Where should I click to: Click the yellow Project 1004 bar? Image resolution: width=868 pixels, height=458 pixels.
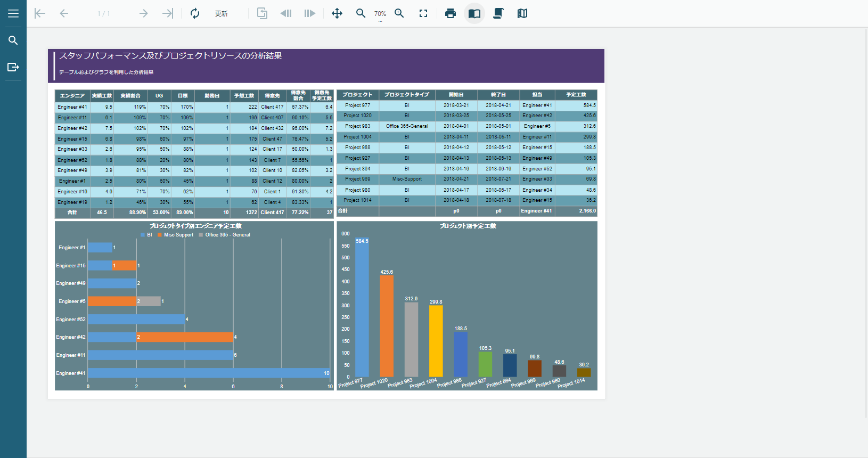tap(436, 341)
